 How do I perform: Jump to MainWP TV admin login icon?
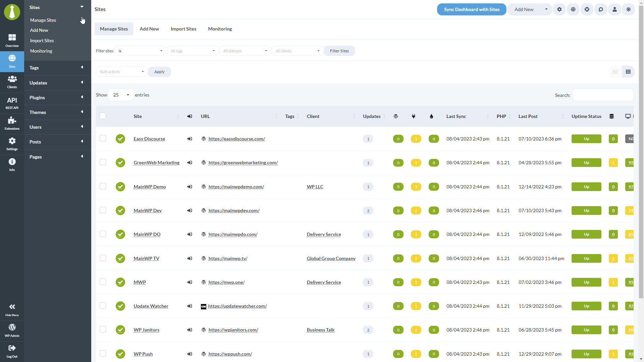190,258
